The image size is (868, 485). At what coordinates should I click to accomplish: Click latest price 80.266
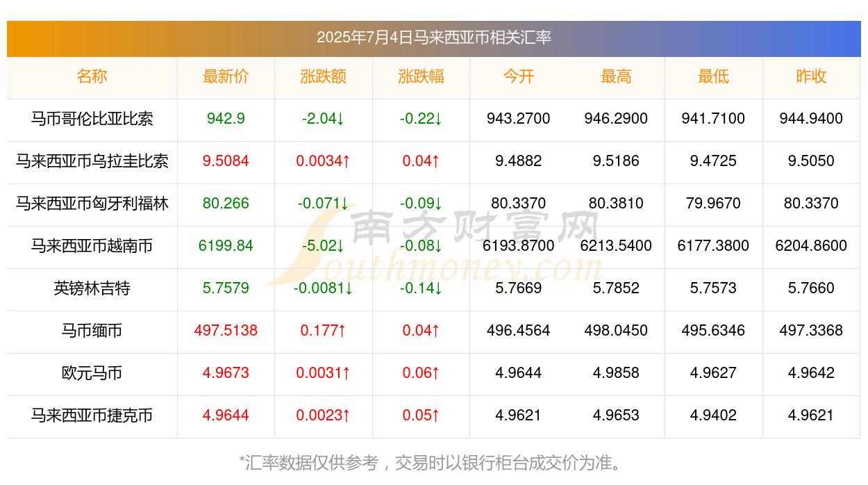226,204
